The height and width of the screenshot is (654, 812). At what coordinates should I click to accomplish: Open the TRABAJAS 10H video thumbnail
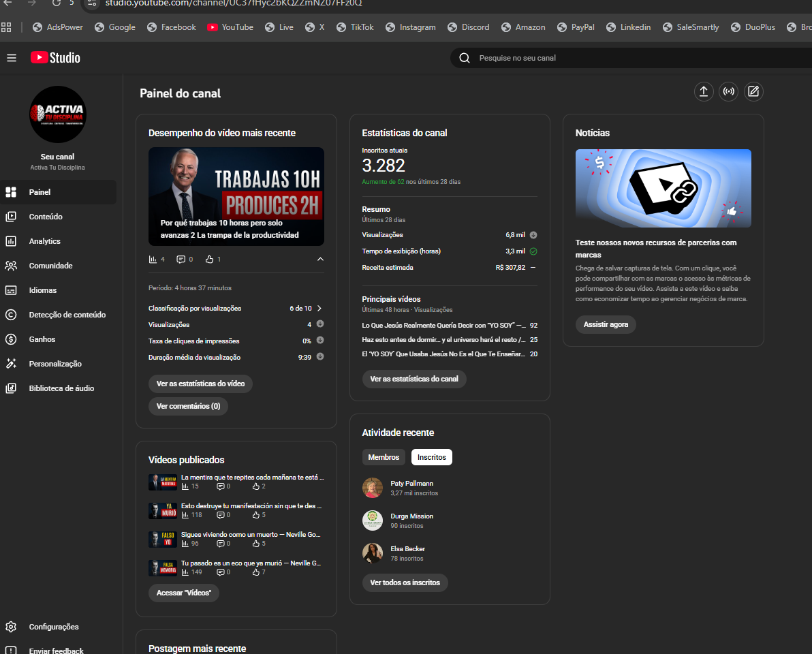[236, 196]
